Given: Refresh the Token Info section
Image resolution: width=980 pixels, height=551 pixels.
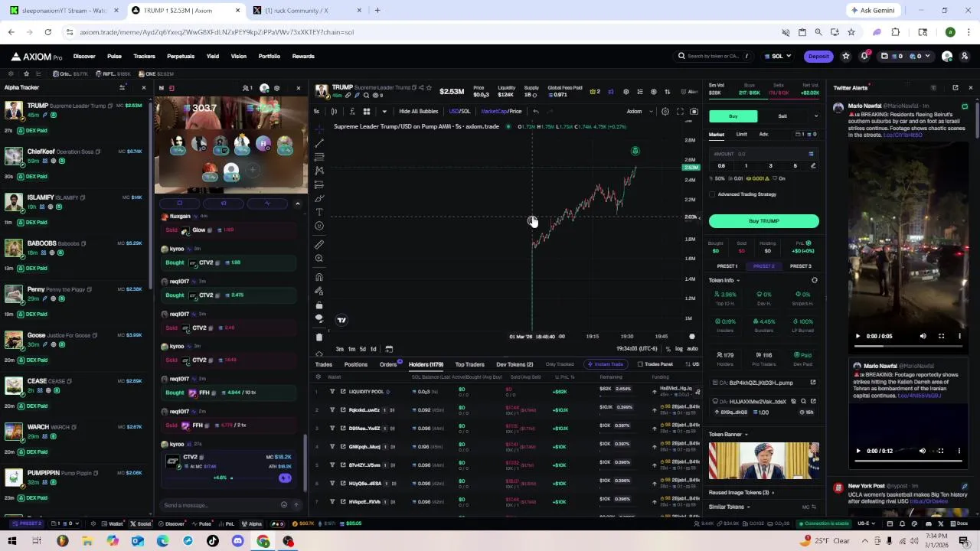Looking at the screenshot, I should point(814,280).
